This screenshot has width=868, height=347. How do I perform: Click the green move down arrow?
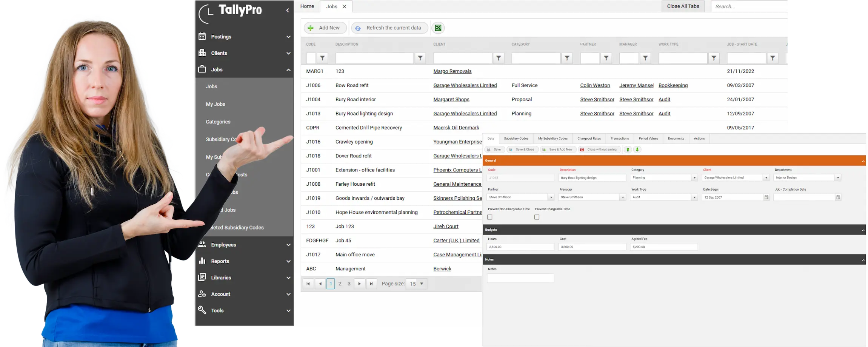point(637,150)
